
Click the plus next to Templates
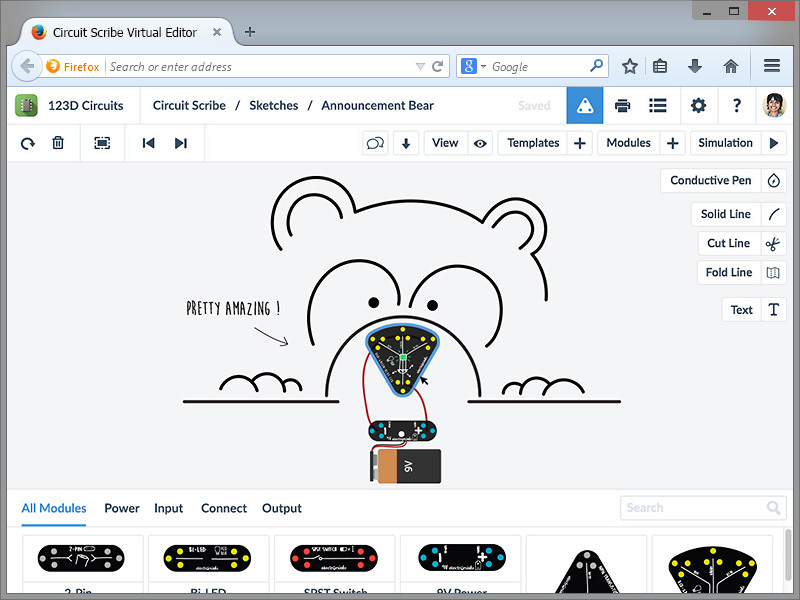point(580,143)
